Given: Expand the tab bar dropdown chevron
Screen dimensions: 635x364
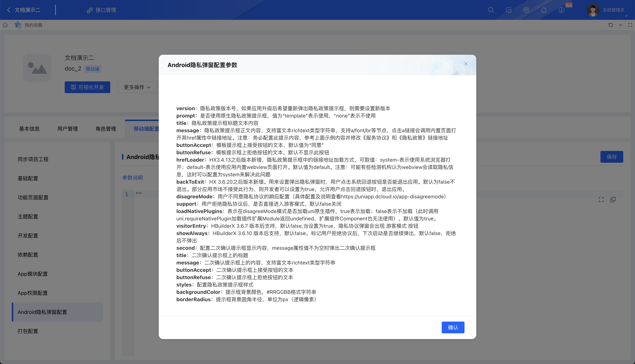Looking at the screenshot, I should point(620,25).
